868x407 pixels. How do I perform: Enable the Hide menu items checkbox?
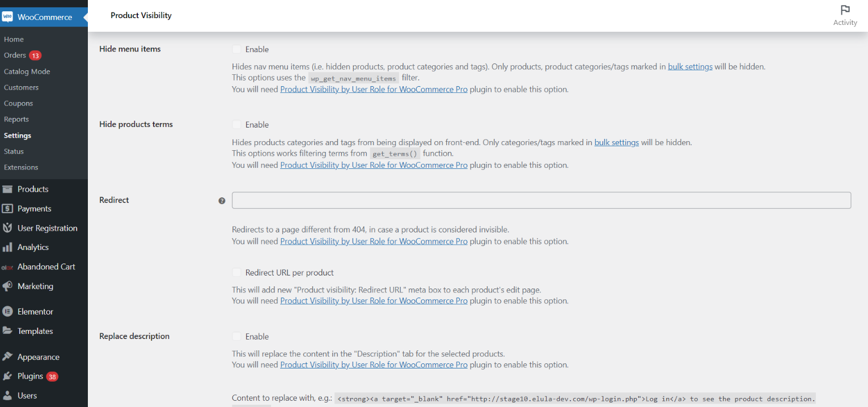coord(237,49)
